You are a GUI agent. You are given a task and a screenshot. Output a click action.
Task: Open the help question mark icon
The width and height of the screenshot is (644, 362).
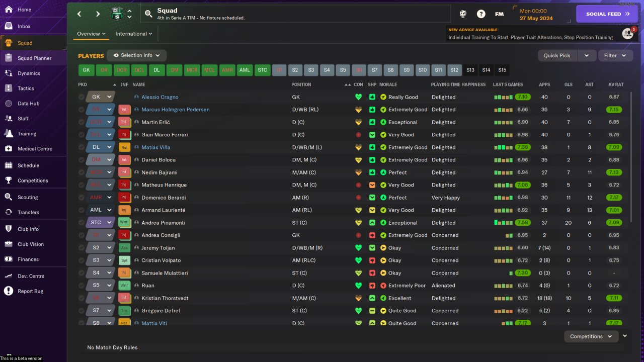pyautogui.click(x=481, y=14)
